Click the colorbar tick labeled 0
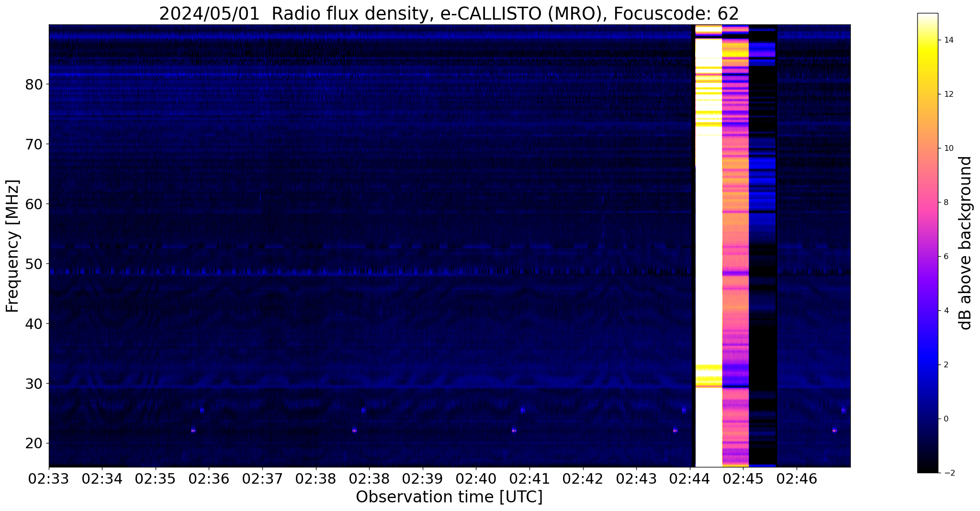 coord(946,419)
